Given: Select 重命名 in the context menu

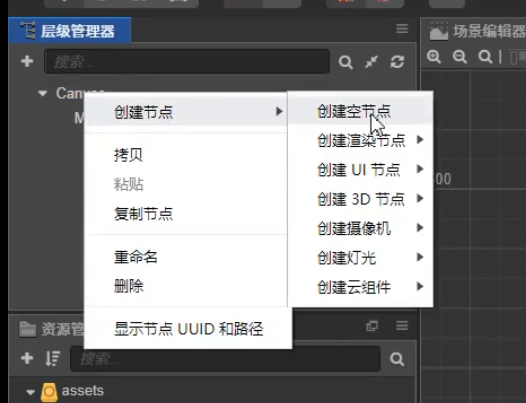Looking at the screenshot, I should [x=186, y=257].
